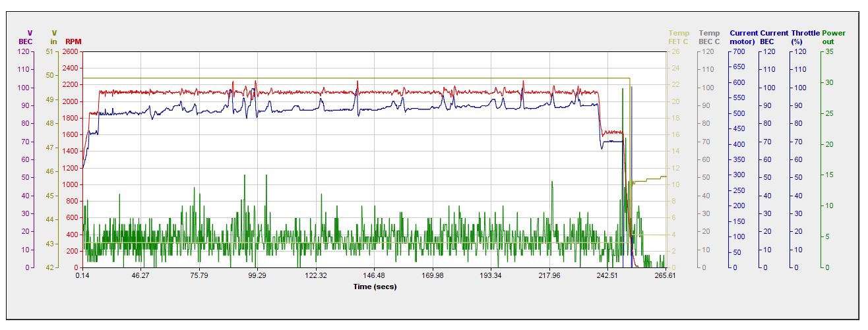Click the Current BEC axis title
868x330 pixels.
point(774,37)
